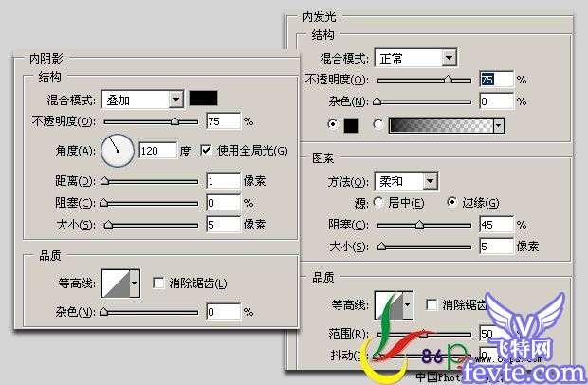588x385 pixels.
Task: Select the 居中 source radio button
Action: pos(378,203)
